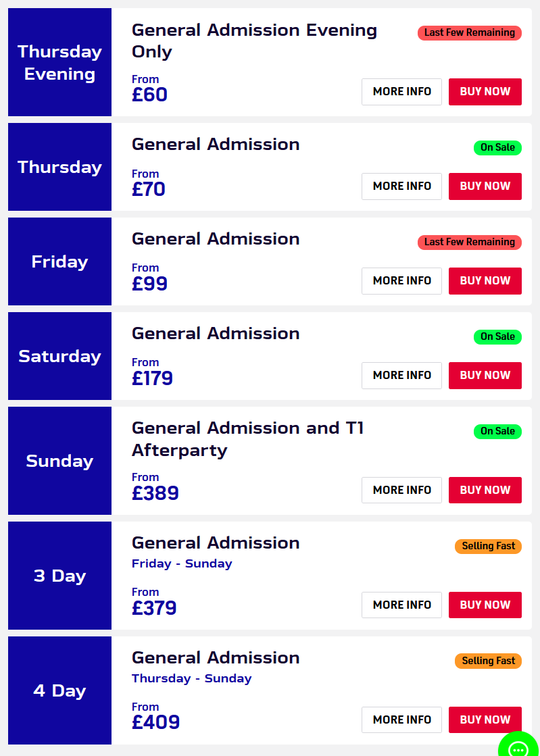This screenshot has height=756, width=540.
Task: Select the Saturday day tile
Action: pyautogui.click(x=59, y=356)
